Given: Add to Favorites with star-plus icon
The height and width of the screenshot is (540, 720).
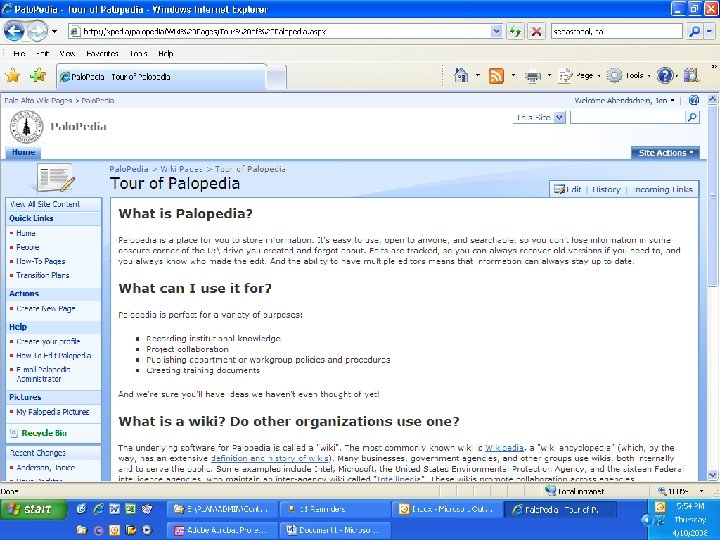Looking at the screenshot, I should (x=38, y=75).
